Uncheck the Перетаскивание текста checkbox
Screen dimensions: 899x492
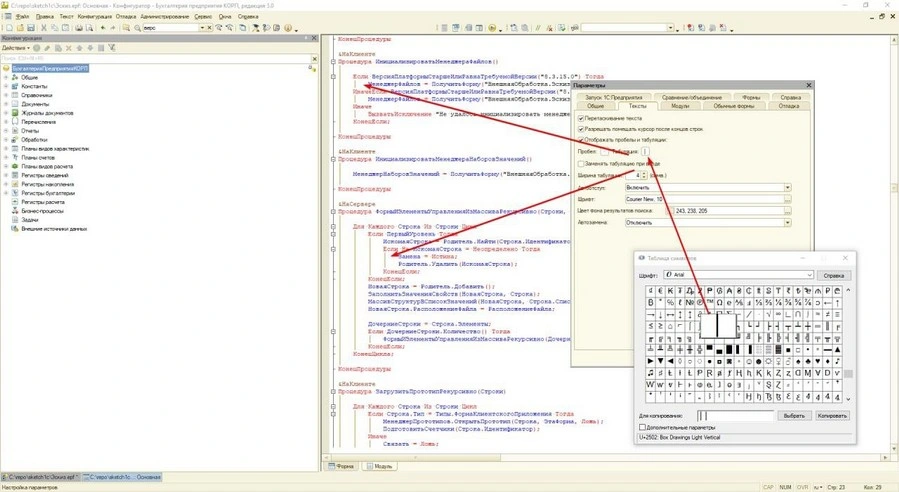click(x=582, y=118)
